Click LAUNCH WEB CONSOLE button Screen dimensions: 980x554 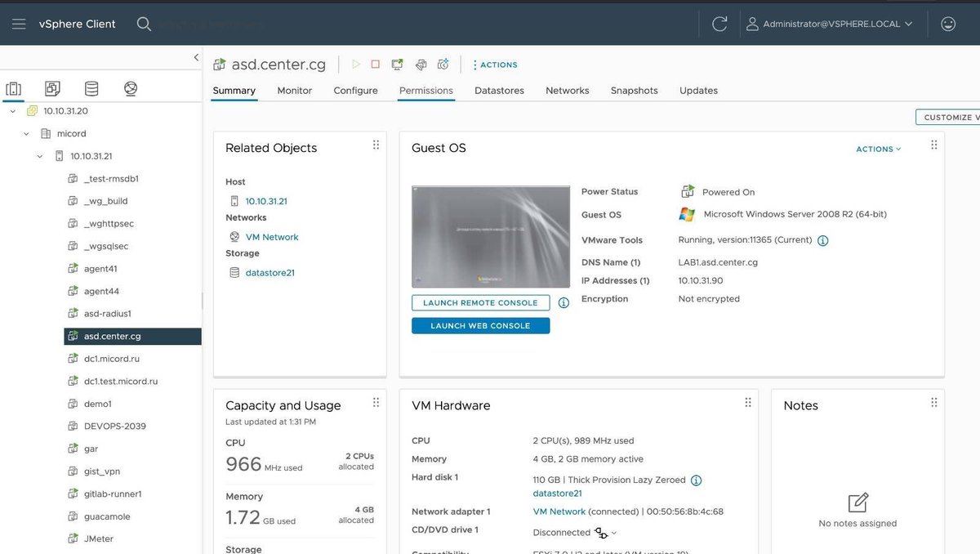click(x=480, y=326)
